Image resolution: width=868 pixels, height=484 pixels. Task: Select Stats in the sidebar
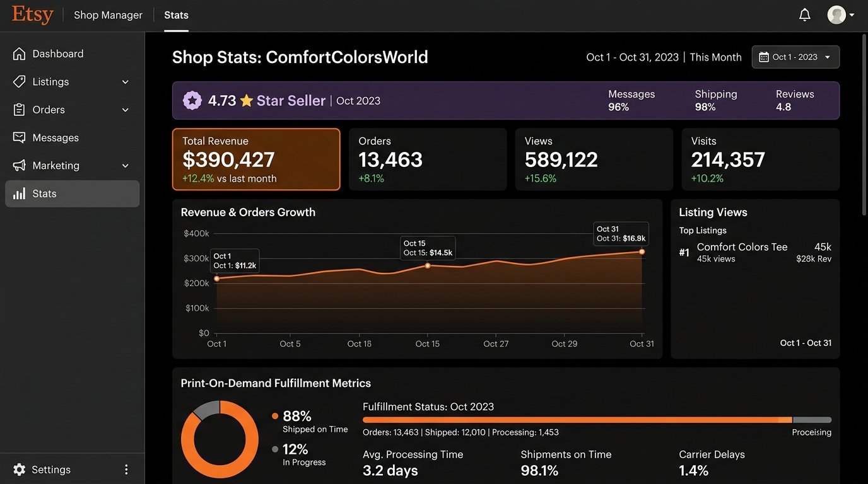click(x=72, y=193)
